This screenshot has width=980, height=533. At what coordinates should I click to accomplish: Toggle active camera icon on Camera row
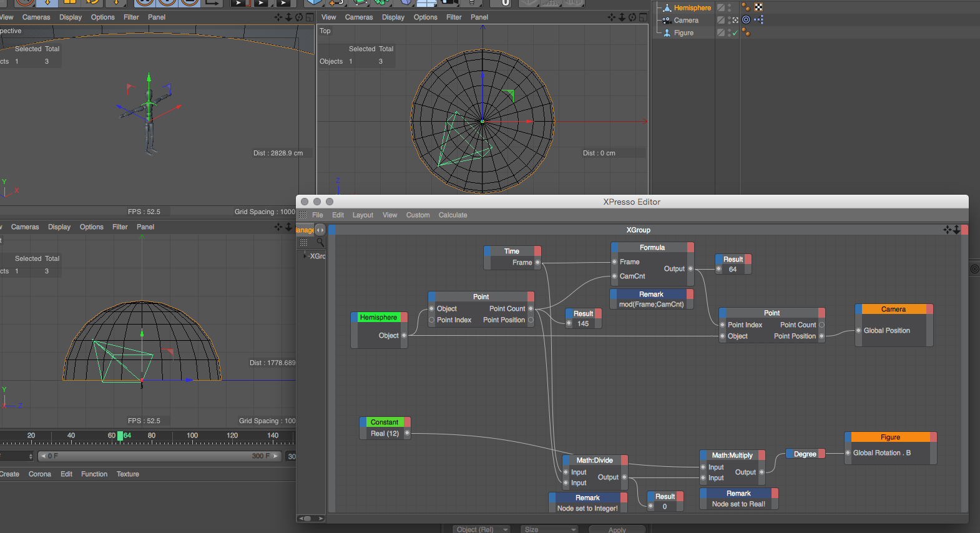(735, 20)
